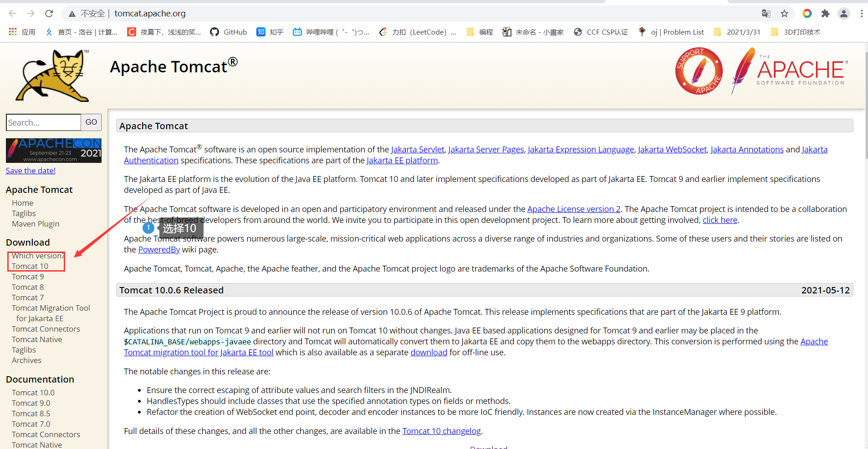Click the extensions puzzle icon
This screenshot has width=868, height=449.
[x=825, y=13]
